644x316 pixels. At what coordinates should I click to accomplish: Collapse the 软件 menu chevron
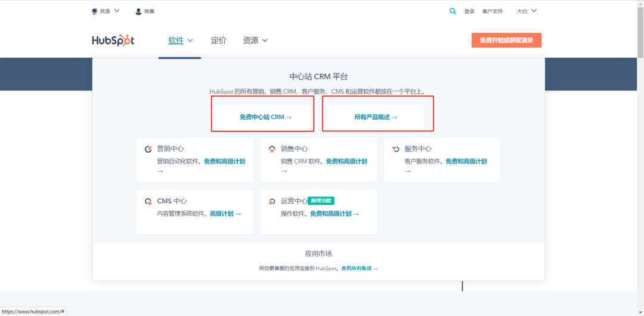tap(190, 41)
